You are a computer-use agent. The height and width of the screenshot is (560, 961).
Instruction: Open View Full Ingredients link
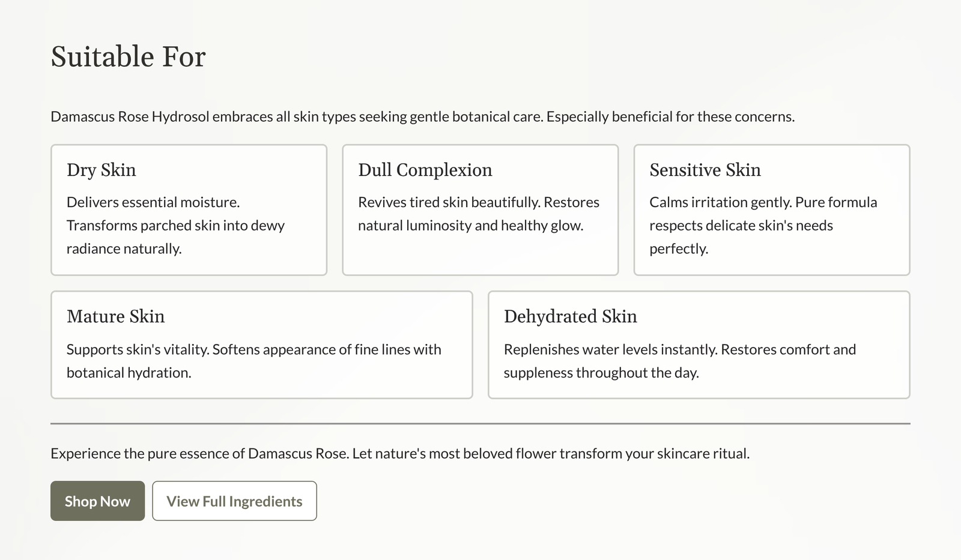click(234, 501)
